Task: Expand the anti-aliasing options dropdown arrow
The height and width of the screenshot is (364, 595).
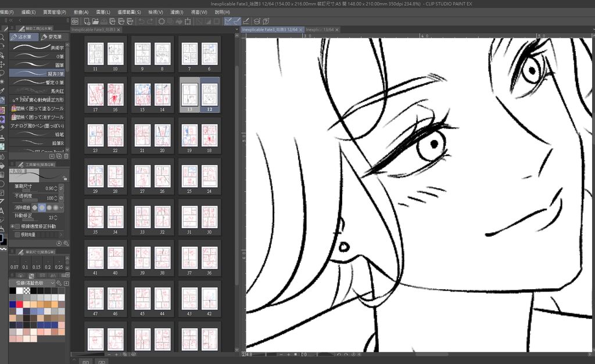Action: click(x=62, y=207)
